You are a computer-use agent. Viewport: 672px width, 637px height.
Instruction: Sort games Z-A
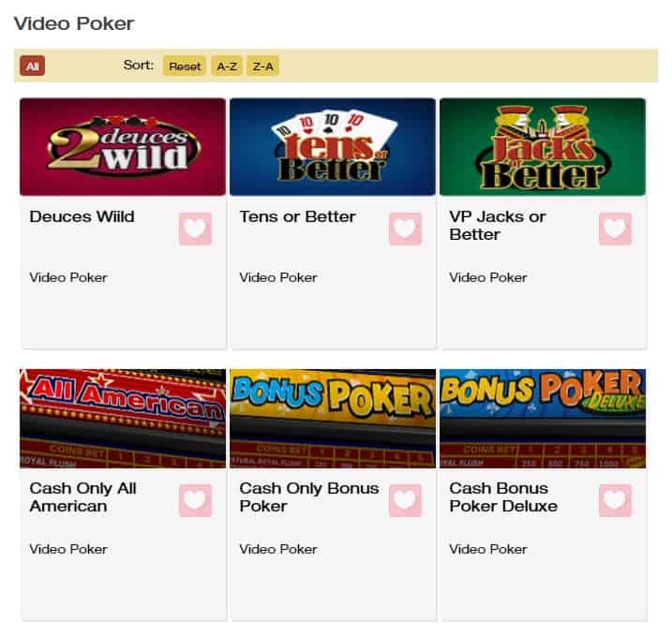(262, 66)
